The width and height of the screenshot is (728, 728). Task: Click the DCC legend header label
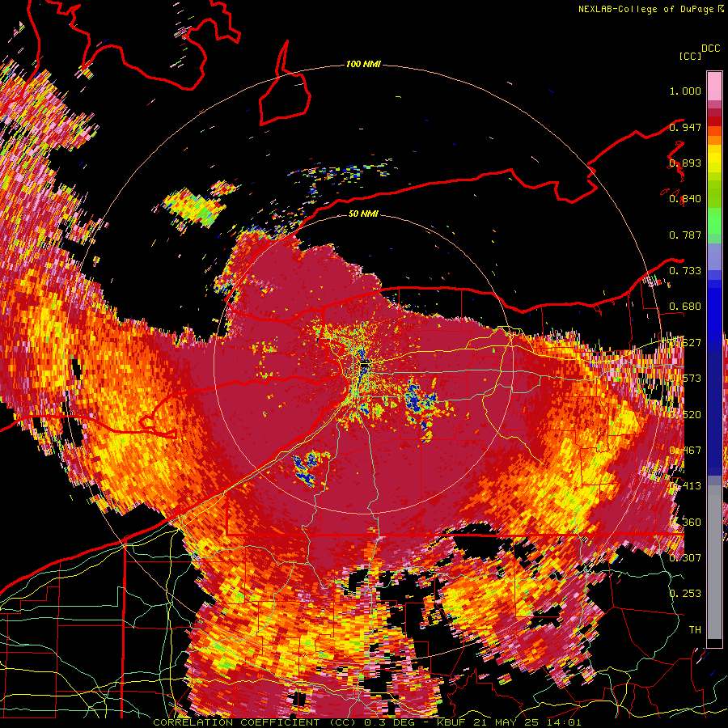[x=710, y=49]
